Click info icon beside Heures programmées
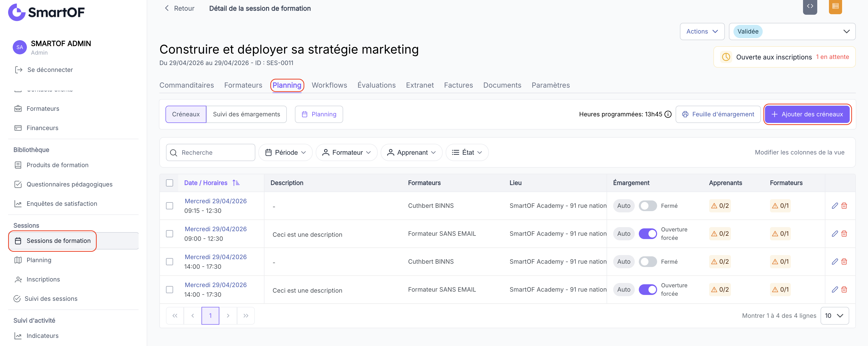The width and height of the screenshot is (868, 346). click(x=668, y=114)
